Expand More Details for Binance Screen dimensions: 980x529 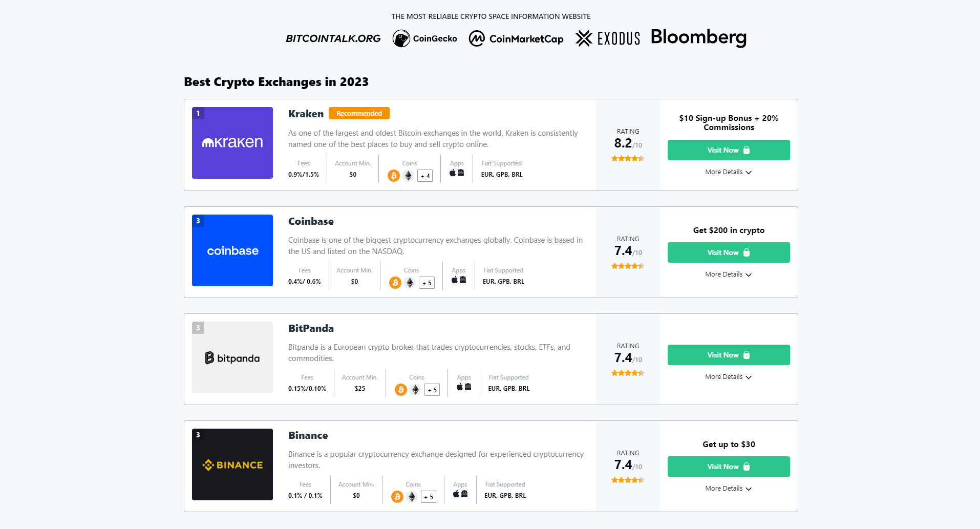point(728,489)
